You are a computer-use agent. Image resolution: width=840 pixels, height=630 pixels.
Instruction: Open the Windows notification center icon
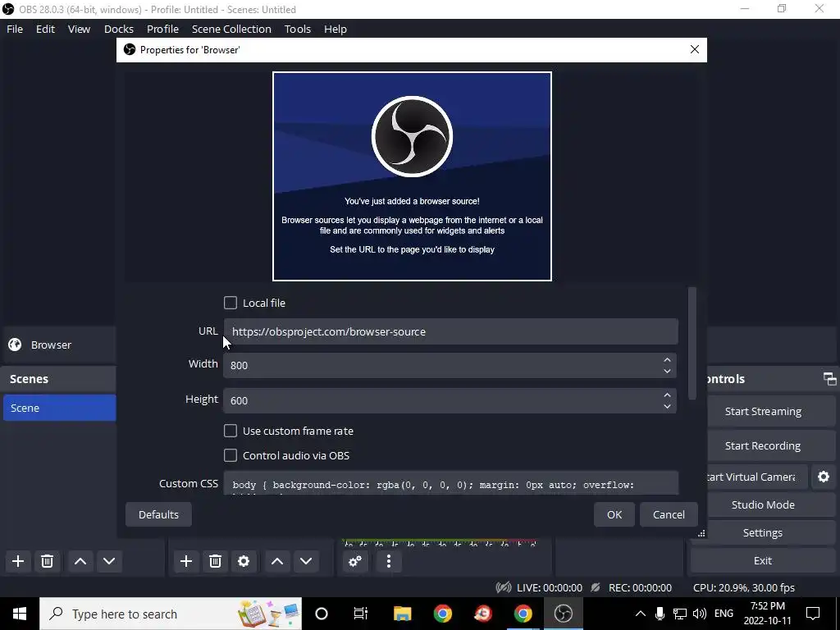(x=813, y=614)
